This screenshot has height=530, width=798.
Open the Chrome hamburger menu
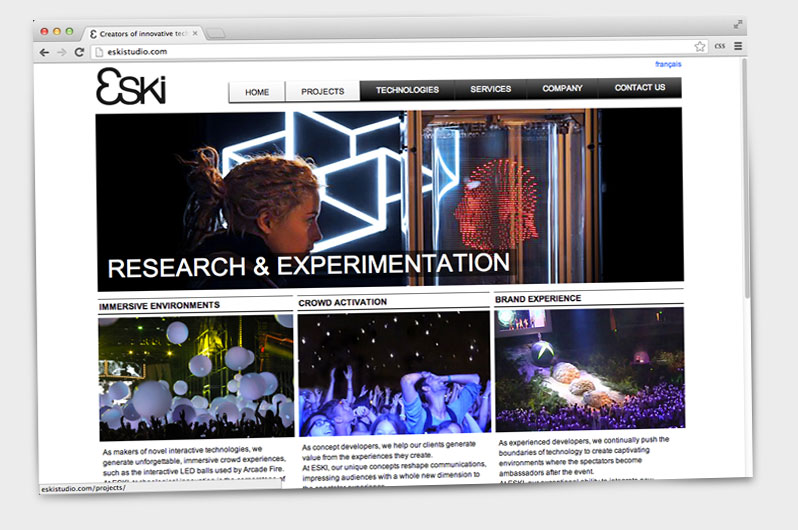738,46
